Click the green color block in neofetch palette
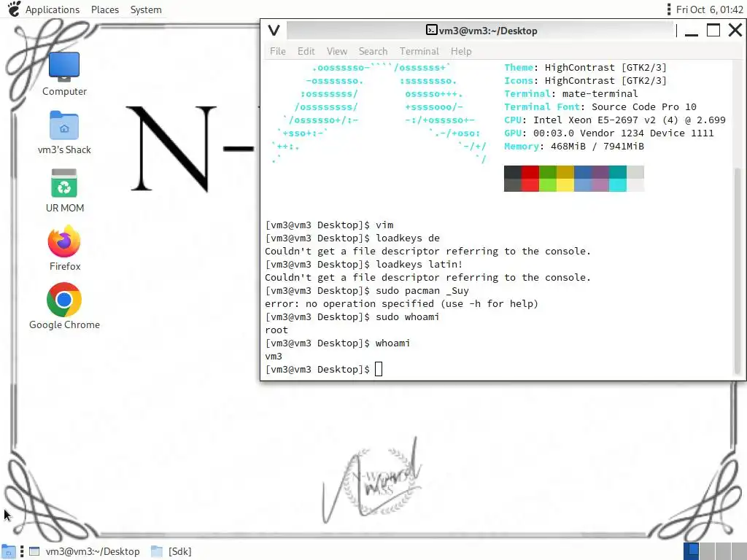Viewport: 747px width, 560px height. (547, 179)
